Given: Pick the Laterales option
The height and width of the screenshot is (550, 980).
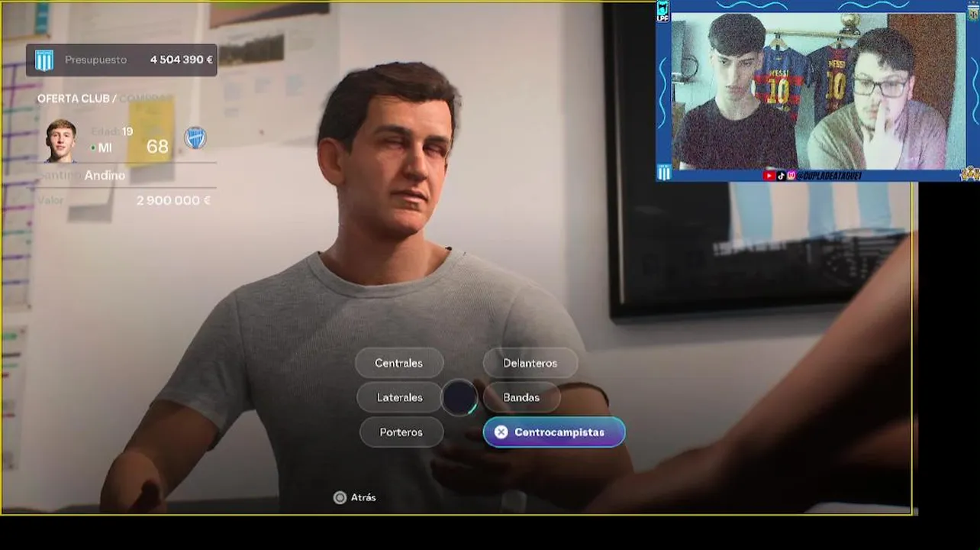Looking at the screenshot, I should (399, 397).
